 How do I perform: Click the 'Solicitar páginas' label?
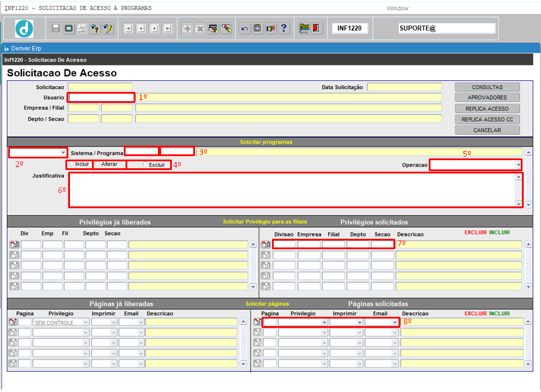click(x=267, y=304)
